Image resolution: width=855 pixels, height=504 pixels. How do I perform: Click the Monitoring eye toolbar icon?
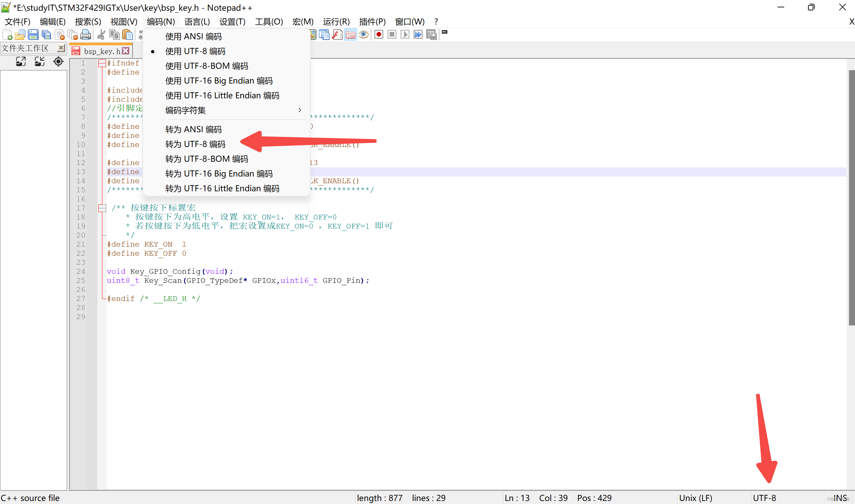click(x=363, y=35)
